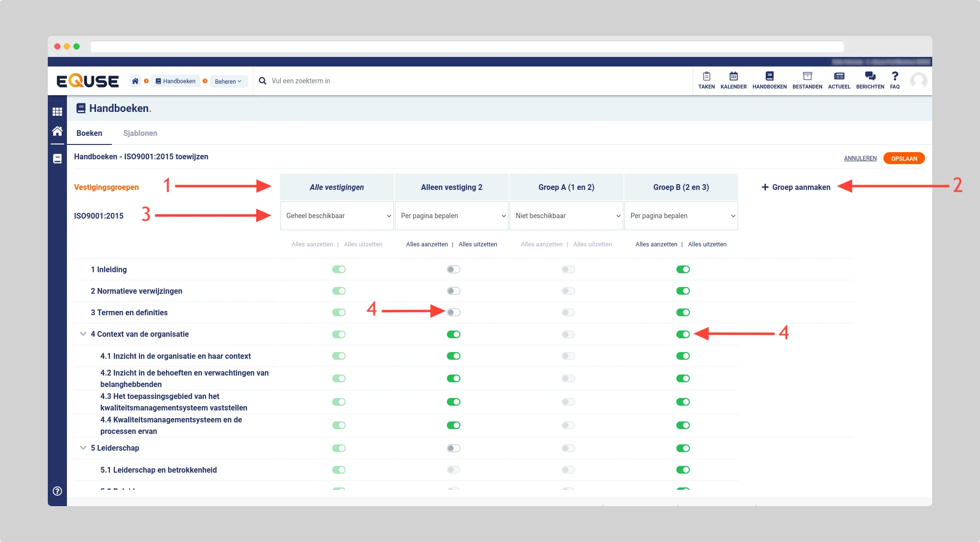Image resolution: width=980 pixels, height=542 pixels.
Task: Click the user avatar icon
Action: tap(918, 81)
